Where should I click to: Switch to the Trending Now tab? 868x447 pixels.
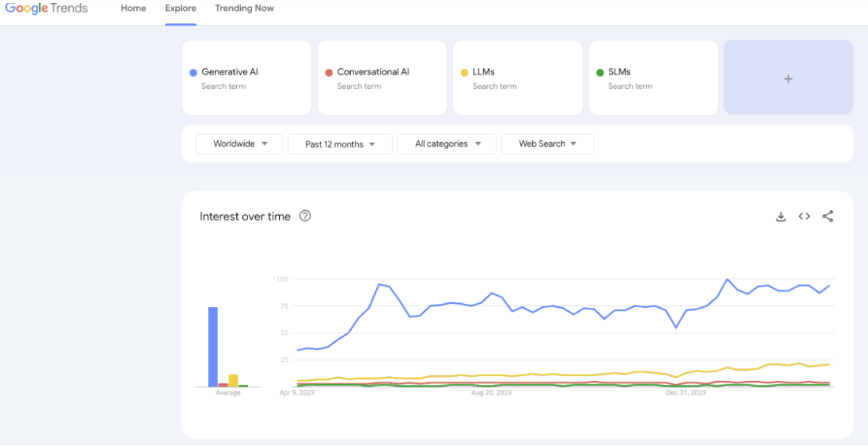coord(244,8)
